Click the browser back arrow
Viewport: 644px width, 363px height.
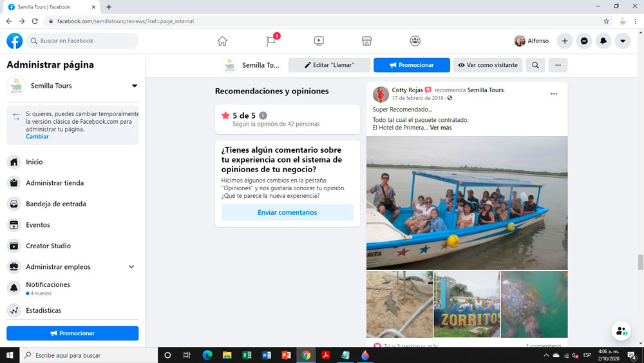pos(9,21)
